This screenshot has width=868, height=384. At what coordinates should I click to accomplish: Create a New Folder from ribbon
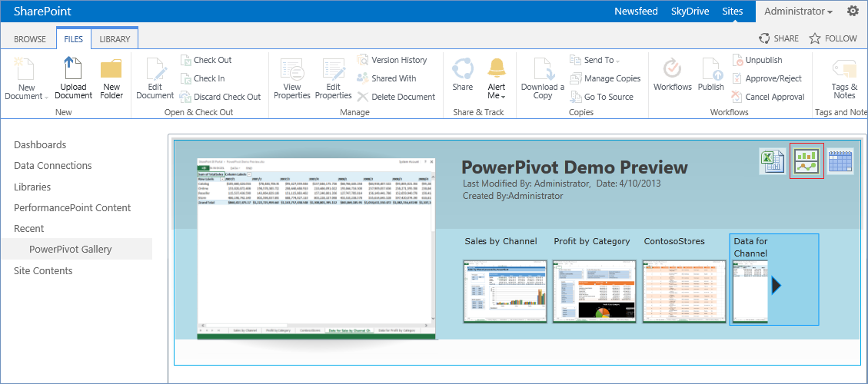coord(111,78)
